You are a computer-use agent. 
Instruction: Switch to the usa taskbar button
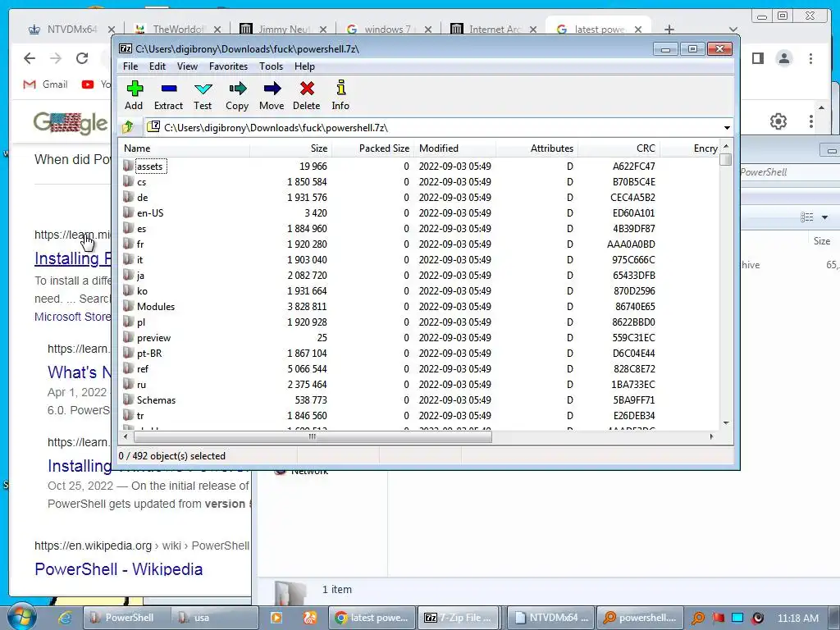point(212,618)
